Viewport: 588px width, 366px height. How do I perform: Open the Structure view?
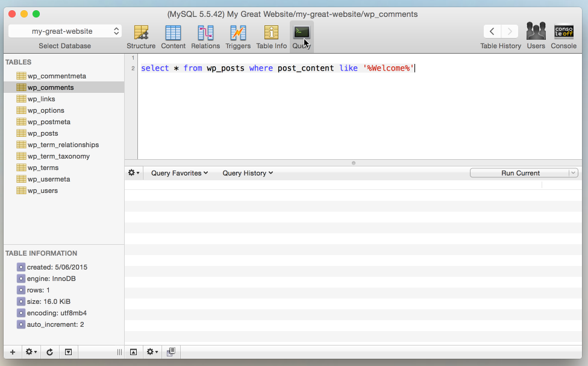[141, 33]
